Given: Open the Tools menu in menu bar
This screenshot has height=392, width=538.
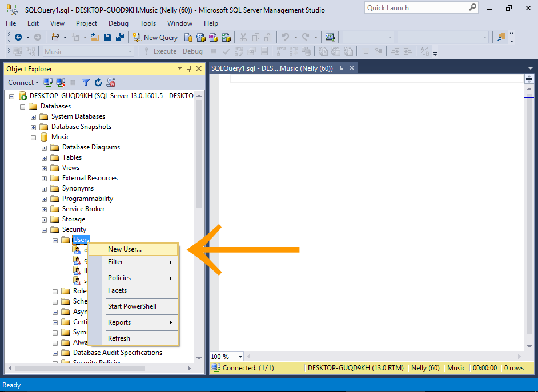Looking at the screenshot, I should click(x=148, y=23).
